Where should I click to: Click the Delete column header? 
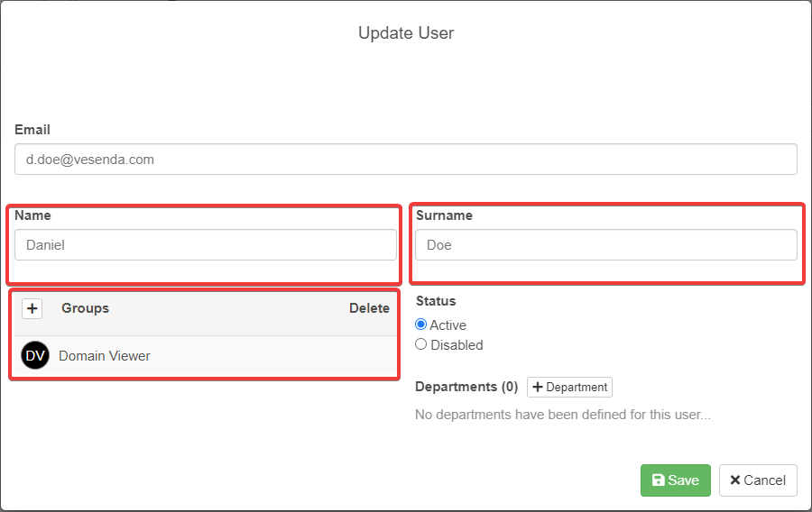[369, 308]
